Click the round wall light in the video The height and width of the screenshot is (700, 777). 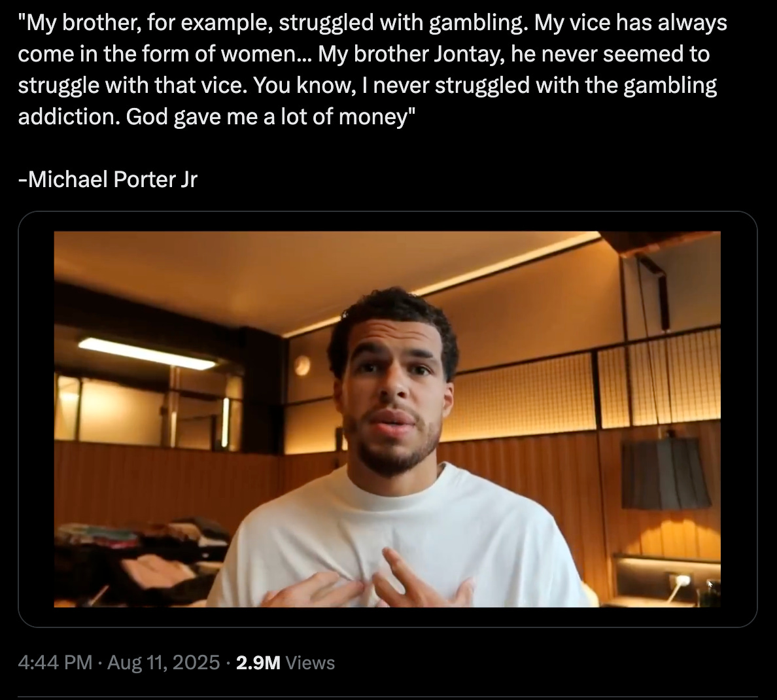coord(302,366)
